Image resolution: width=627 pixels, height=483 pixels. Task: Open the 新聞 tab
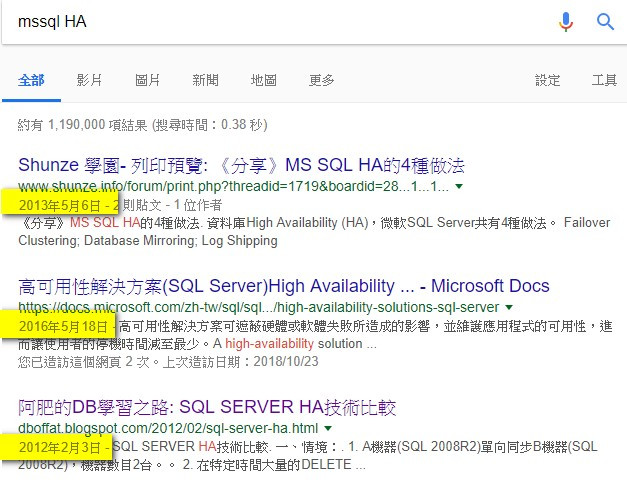[206, 80]
